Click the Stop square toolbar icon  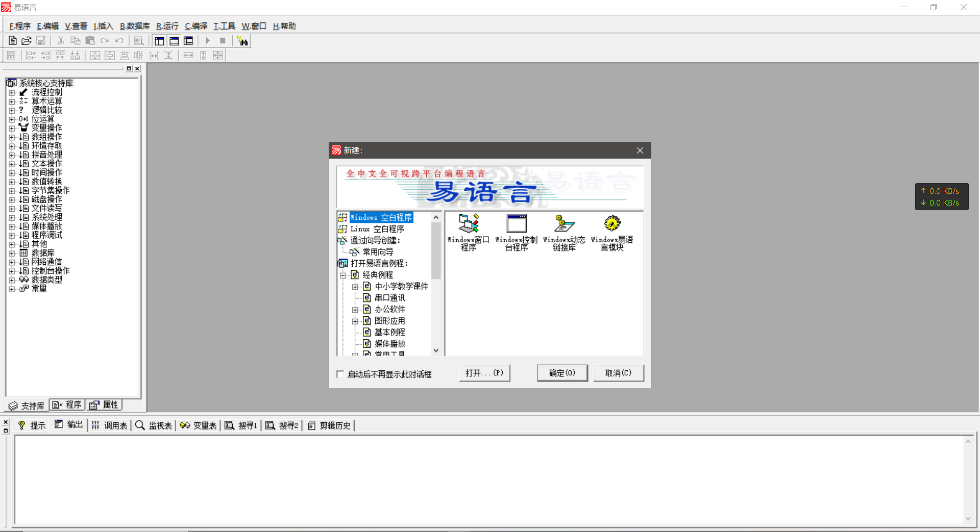(x=223, y=41)
